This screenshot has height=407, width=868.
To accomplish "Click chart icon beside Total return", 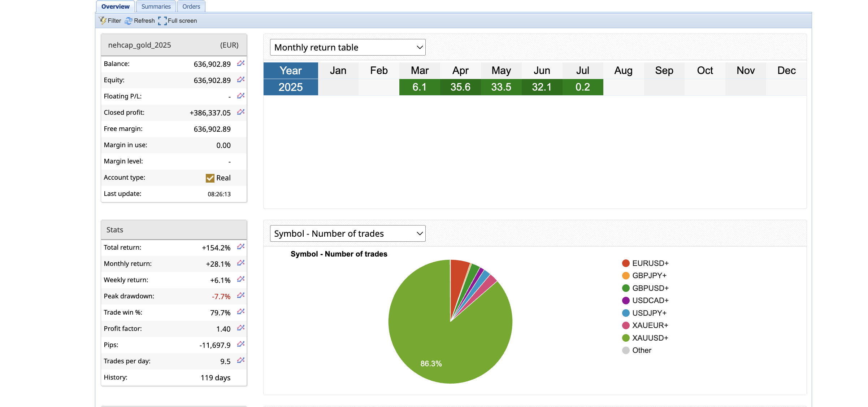I will coord(241,247).
